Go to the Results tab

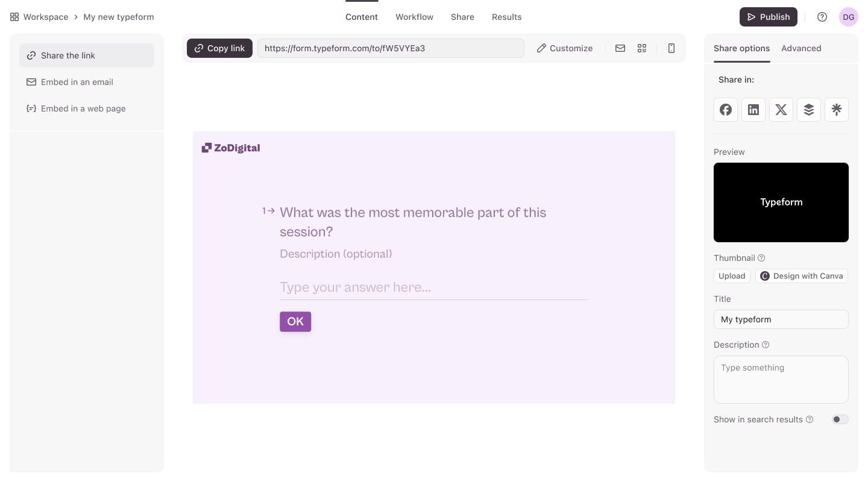506,17
